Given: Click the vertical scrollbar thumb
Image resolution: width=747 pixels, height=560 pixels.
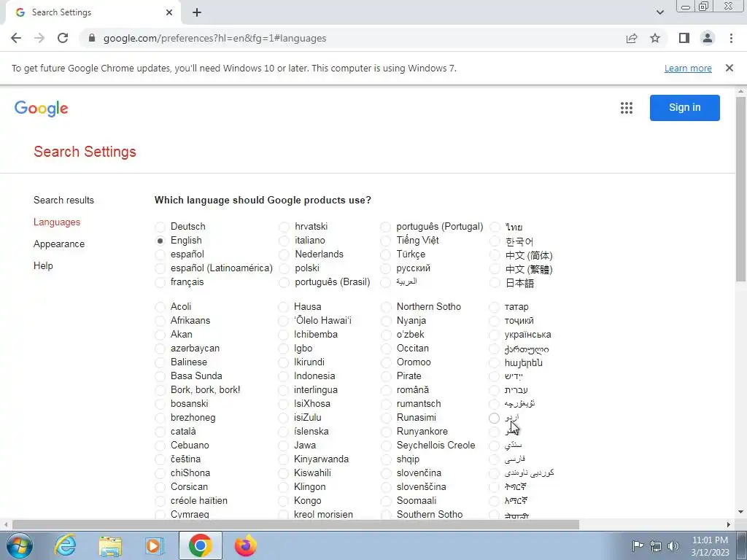Looking at the screenshot, I should coord(740,189).
